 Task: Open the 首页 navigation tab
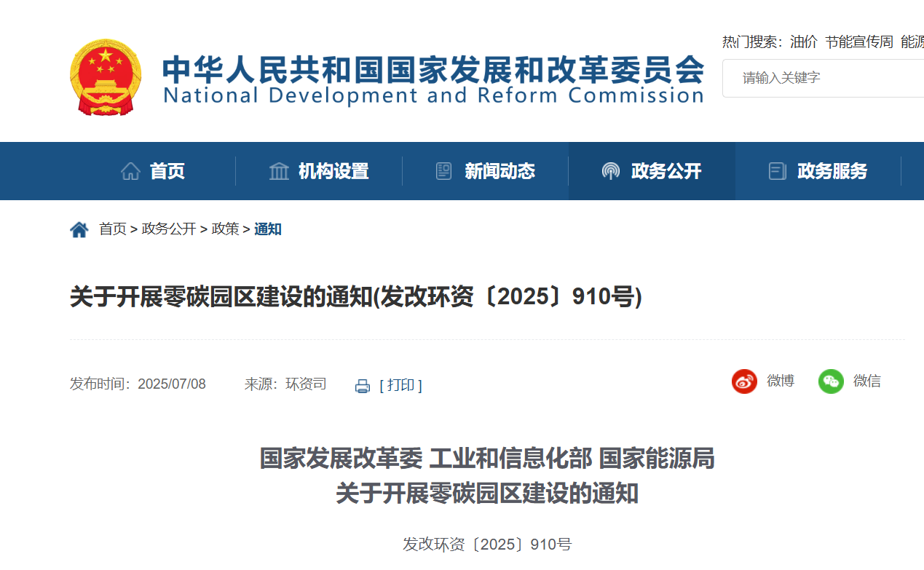(153, 171)
